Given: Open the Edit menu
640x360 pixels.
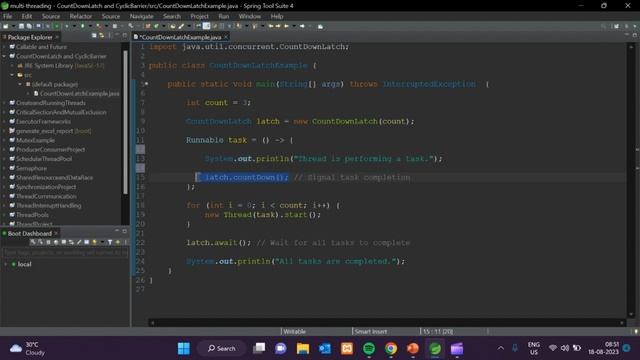Looking at the screenshot, I should (27, 16).
